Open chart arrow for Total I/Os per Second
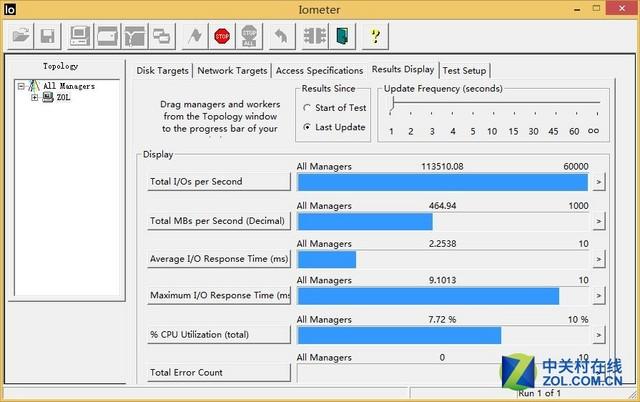Screen dimensions: 640x402 click(x=598, y=182)
